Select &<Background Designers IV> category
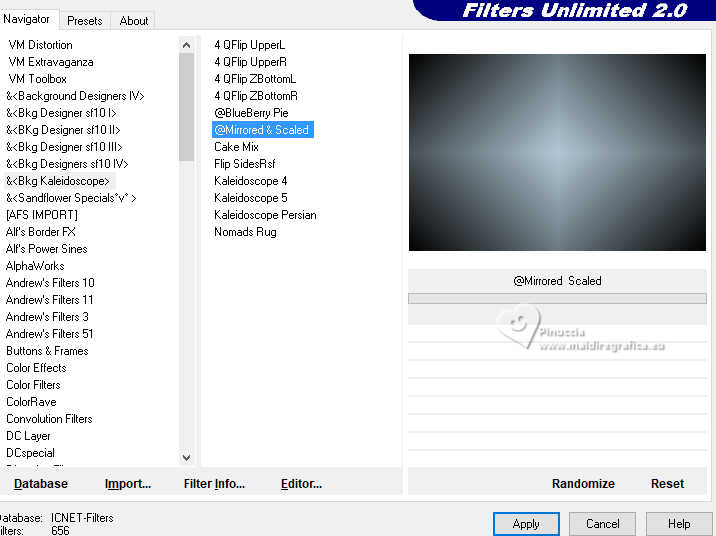 75,96
